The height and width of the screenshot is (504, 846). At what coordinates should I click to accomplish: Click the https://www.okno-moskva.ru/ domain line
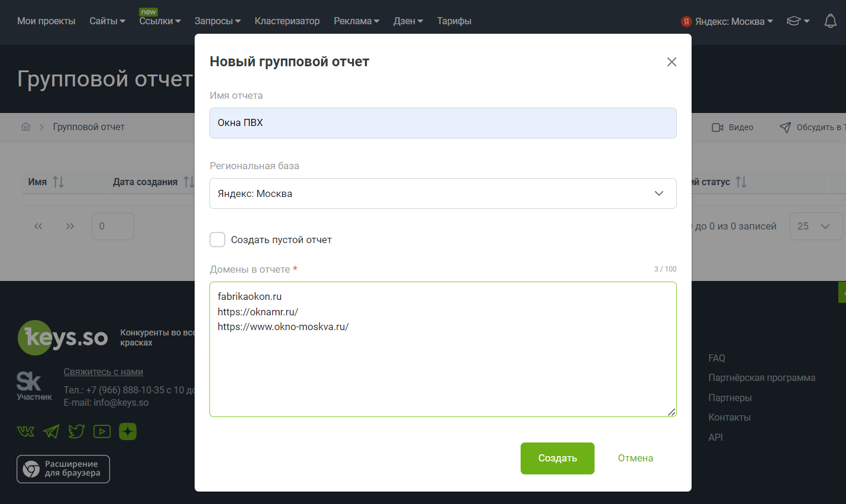[x=283, y=327]
